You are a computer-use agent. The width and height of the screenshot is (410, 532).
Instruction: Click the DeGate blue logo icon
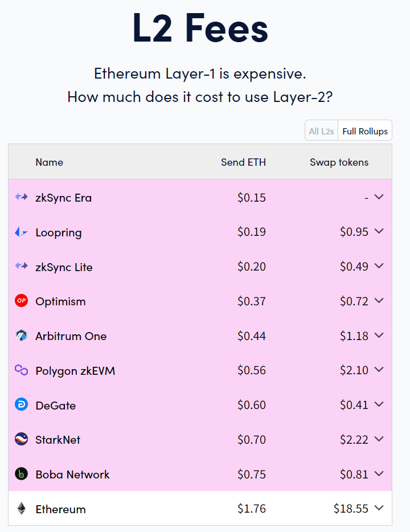click(x=21, y=405)
